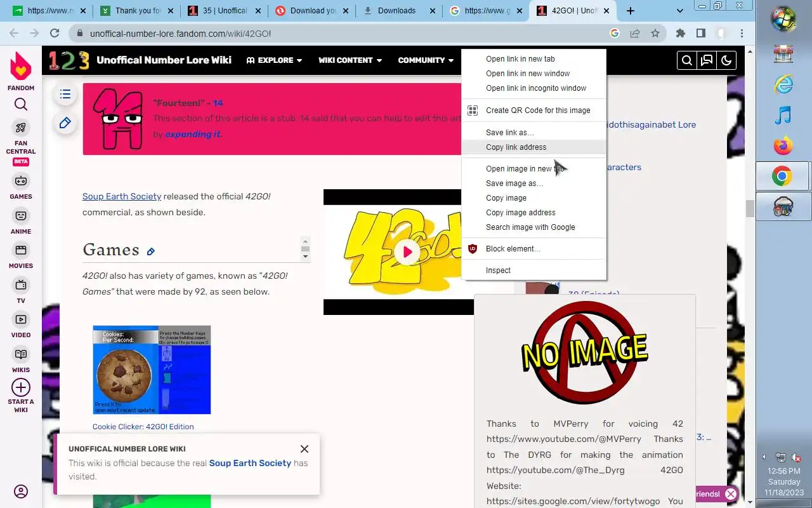Select Save link as…
Screen dimensions: 812x508
pos(534,133)
